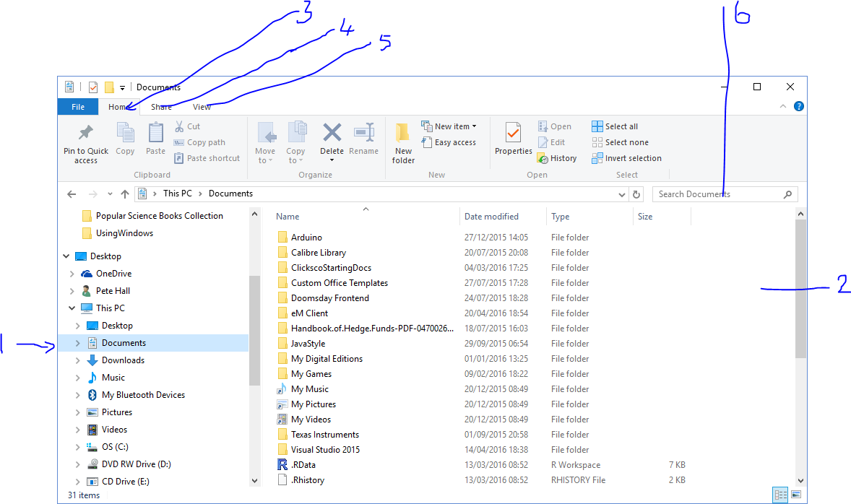Screen dimensions: 851x504
Task: Click the Select all ribbon icon
Action: click(597, 126)
